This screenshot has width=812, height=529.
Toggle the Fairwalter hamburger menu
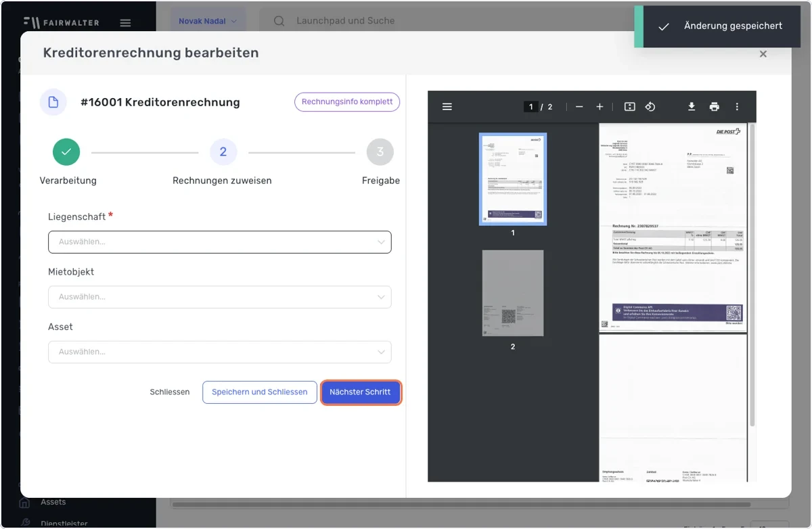click(x=125, y=22)
